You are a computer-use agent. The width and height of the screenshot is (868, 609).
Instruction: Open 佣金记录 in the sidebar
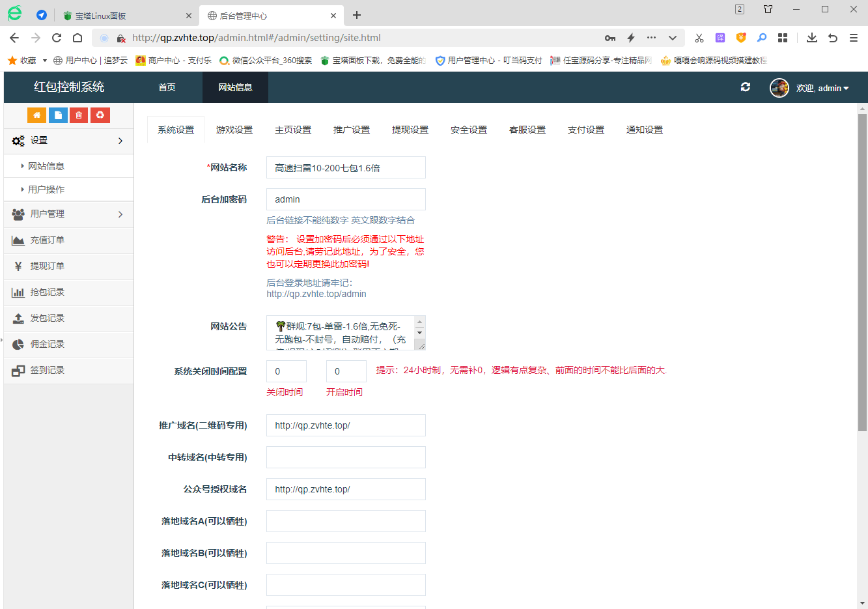pyautogui.click(x=47, y=344)
